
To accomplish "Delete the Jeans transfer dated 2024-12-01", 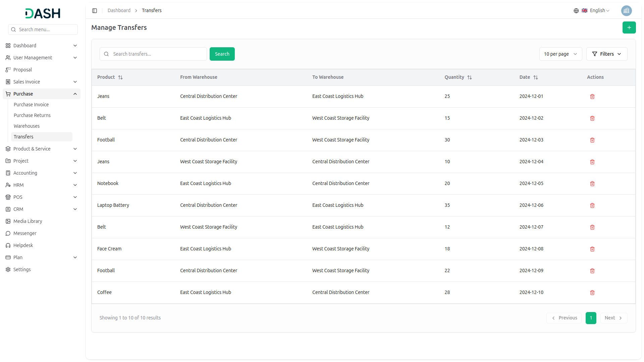I will (592, 97).
